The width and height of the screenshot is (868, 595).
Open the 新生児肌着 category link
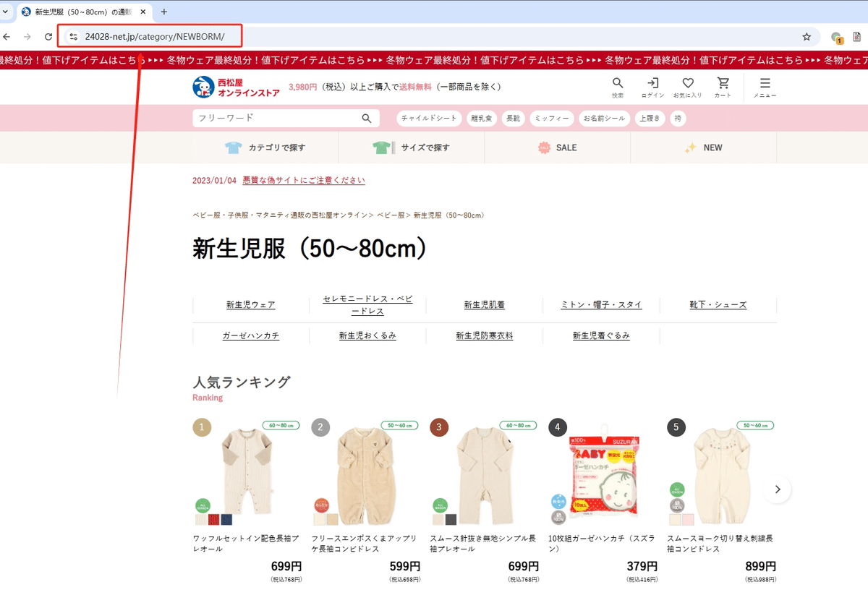pos(483,304)
